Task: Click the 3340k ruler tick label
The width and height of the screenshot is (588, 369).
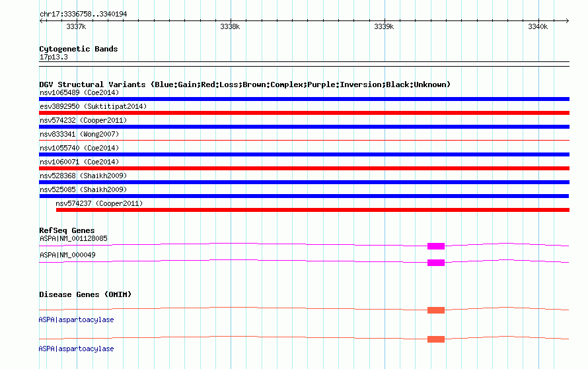Action: [538, 26]
